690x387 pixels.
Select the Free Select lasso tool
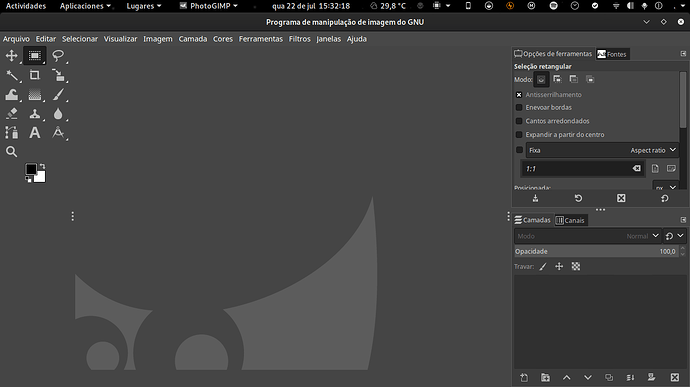click(x=58, y=55)
